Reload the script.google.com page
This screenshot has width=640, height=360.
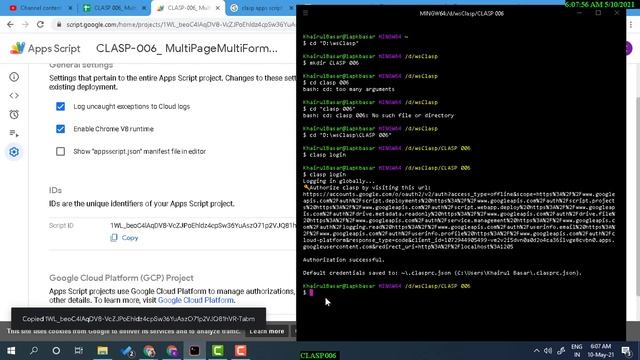tap(40, 24)
